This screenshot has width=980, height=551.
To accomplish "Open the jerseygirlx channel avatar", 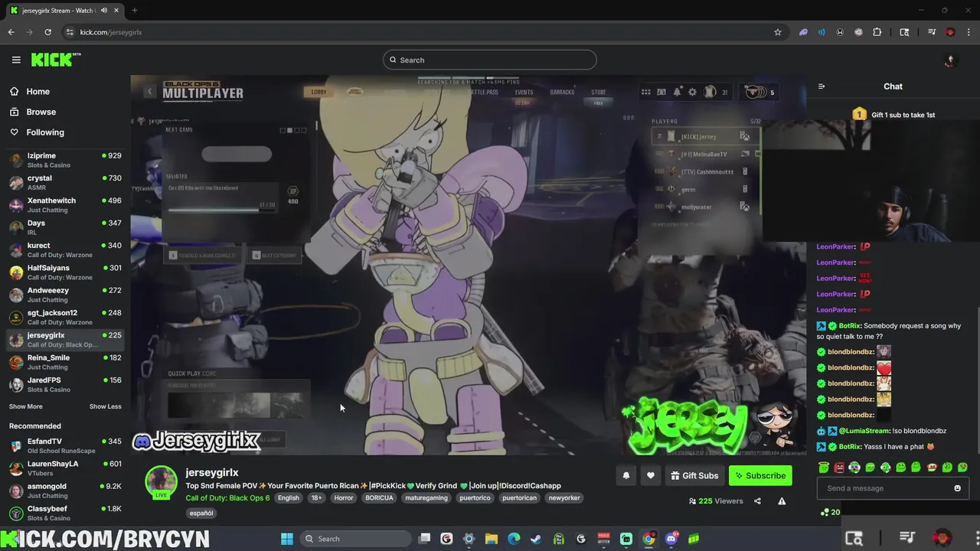I will point(162,481).
